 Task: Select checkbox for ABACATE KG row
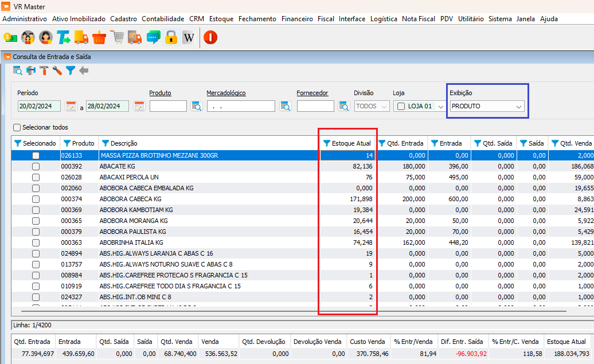point(36,166)
